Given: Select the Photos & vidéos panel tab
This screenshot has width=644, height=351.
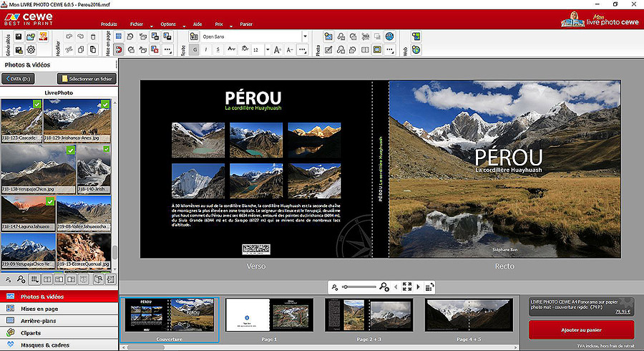Looking at the screenshot, I should (59, 297).
